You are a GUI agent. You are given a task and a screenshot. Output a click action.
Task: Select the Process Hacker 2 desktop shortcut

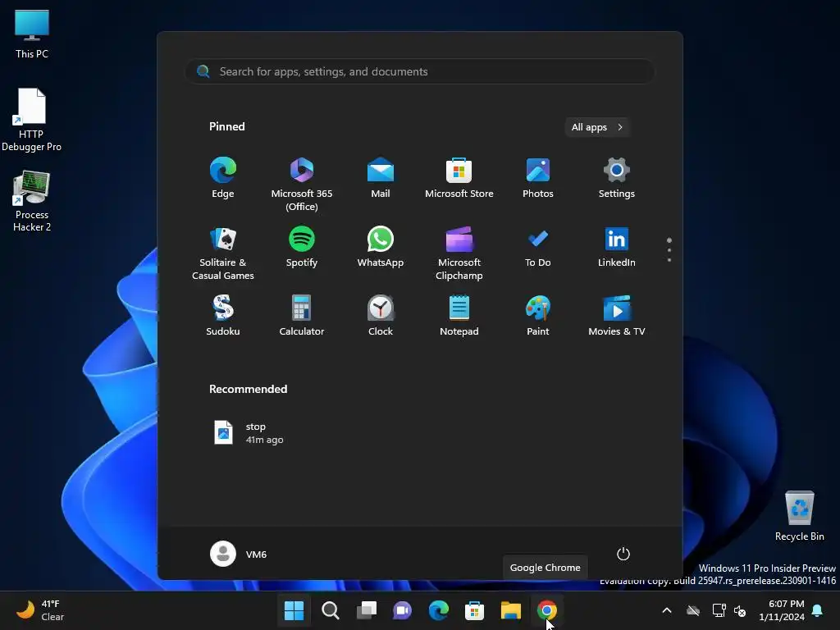pos(32,201)
